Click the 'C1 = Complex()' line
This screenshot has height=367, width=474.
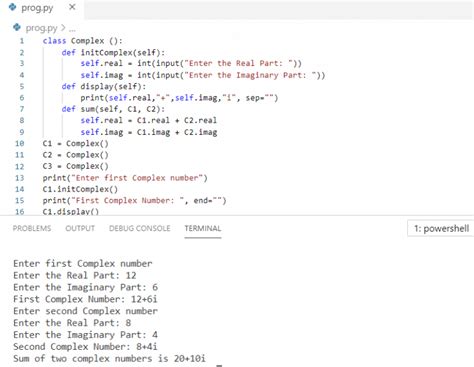(x=75, y=144)
